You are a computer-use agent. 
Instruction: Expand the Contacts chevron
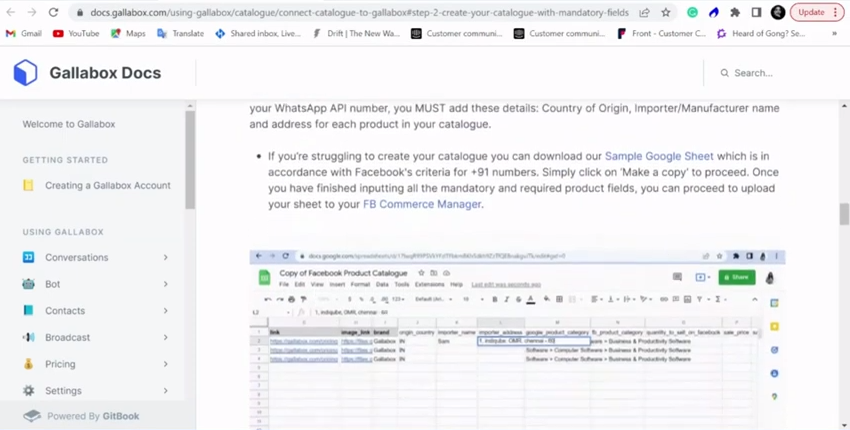click(x=165, y=311)
